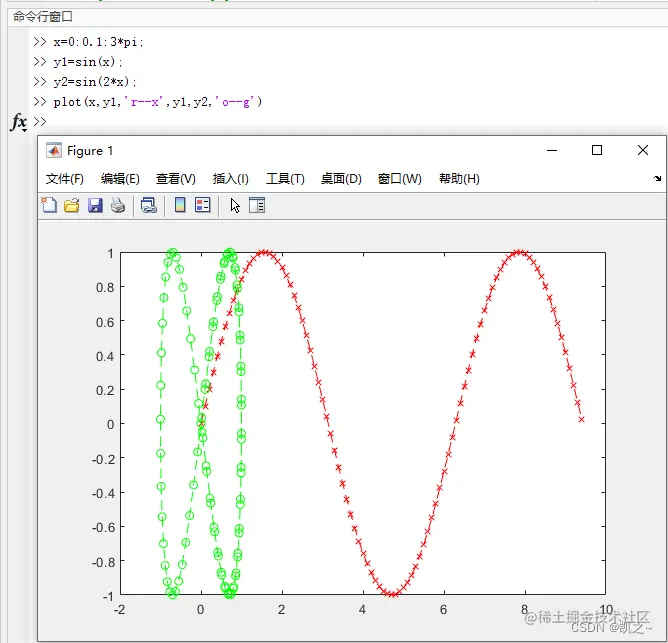Click the New Figure toolbar icon
The height and width of the screenshot is (643, 668).
click(49, 205)
